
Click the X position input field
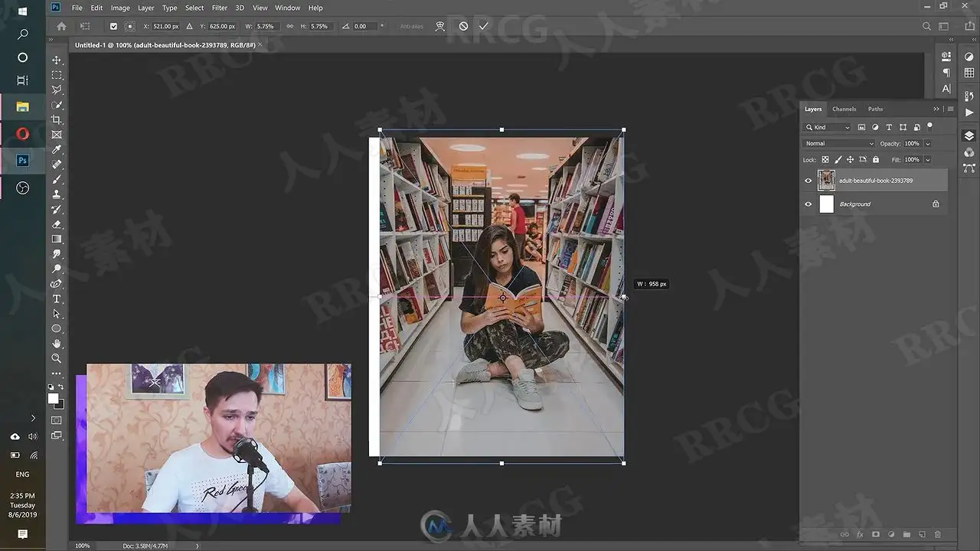[x=165, y=26]
